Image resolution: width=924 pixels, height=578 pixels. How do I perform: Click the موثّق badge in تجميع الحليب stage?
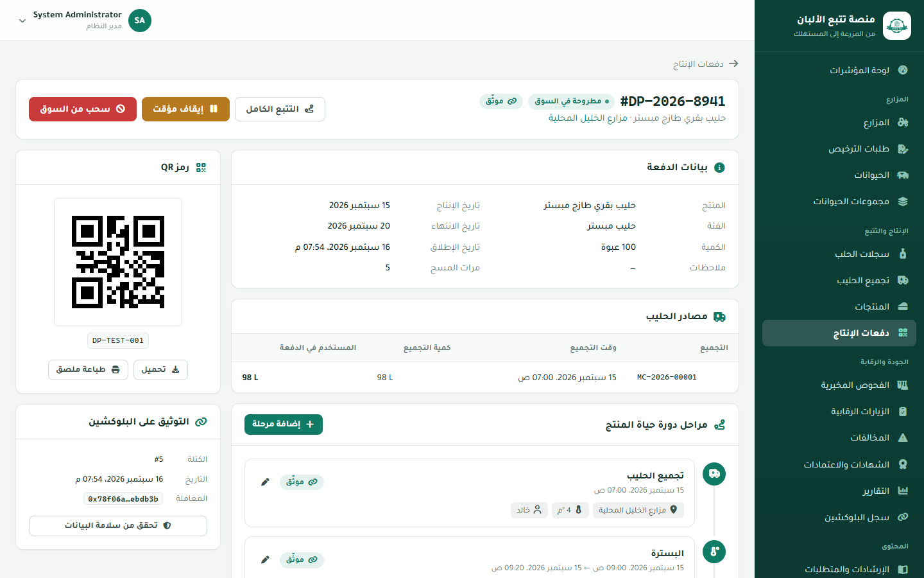point(302,482)
